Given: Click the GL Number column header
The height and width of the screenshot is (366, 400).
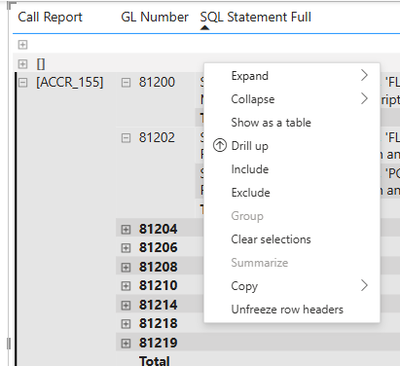Looking at the screenshot, I should [155, 17].
